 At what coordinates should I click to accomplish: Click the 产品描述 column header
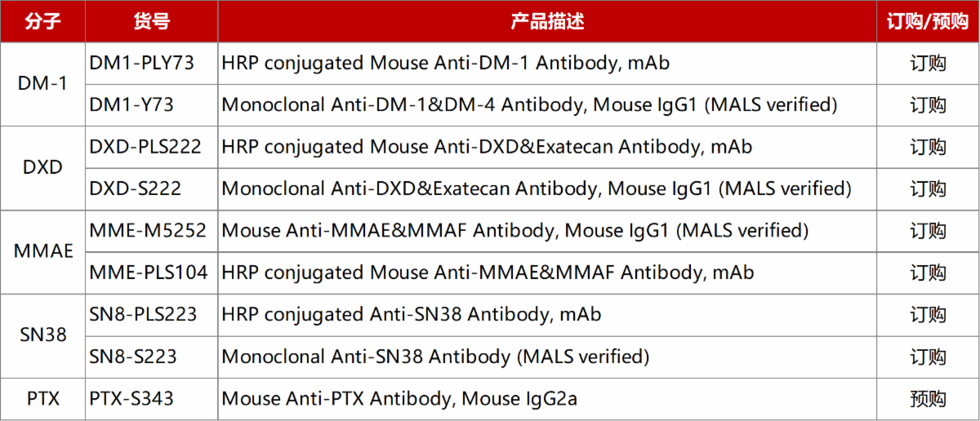(x=547, y=21)
